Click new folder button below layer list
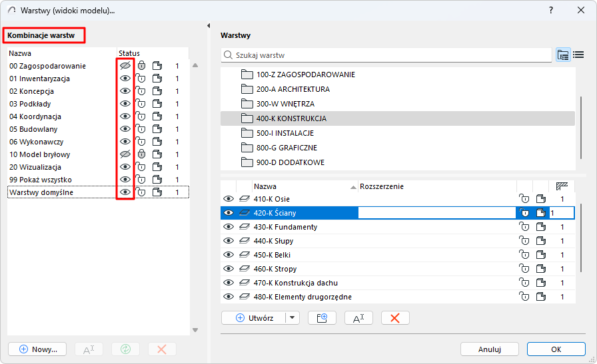Viewport: 597px width, 364px height. [322, 318]
